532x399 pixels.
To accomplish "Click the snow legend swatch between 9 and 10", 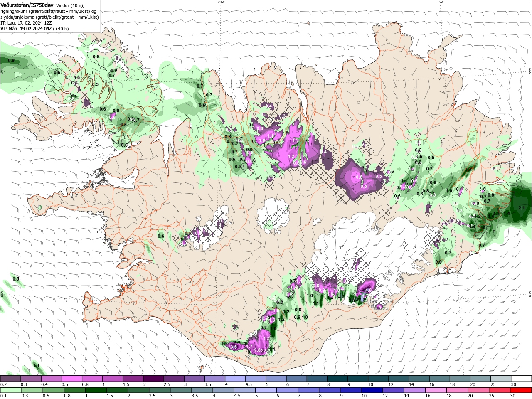I will tap(357, 379).
